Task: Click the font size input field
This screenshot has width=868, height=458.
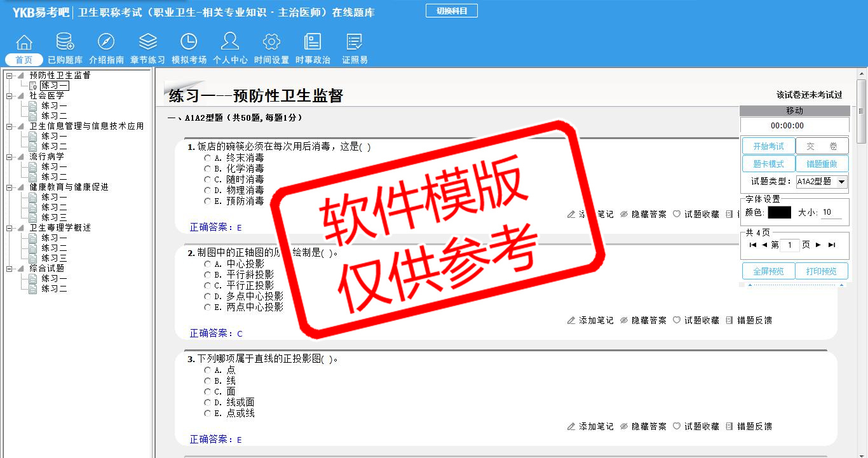Action: coord(831,213)
